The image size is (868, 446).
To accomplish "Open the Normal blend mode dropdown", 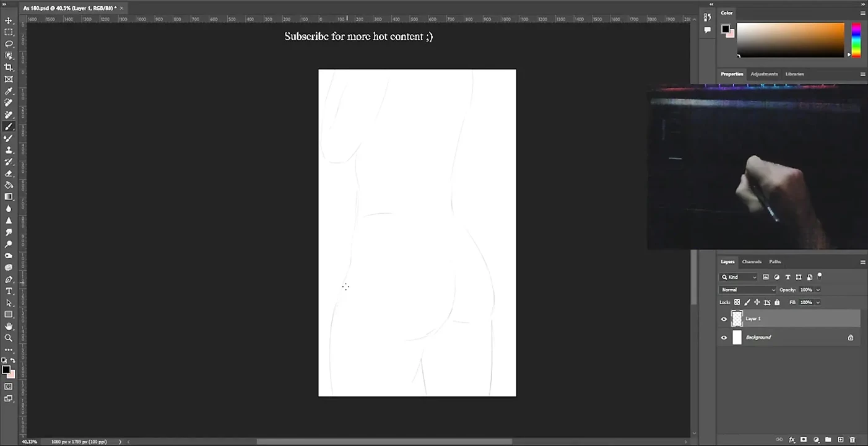I will pos(748,290).
